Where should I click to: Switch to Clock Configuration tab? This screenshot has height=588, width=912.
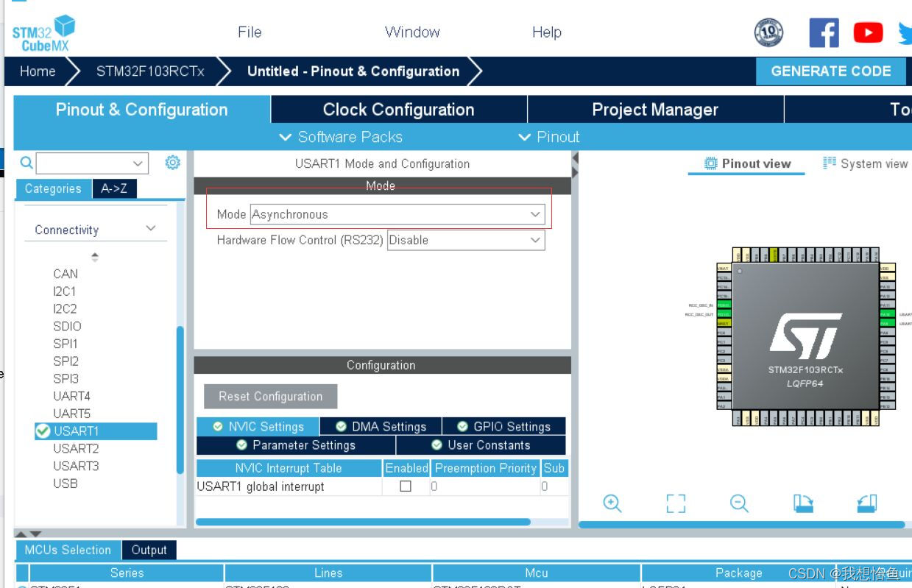coord(398,110)
